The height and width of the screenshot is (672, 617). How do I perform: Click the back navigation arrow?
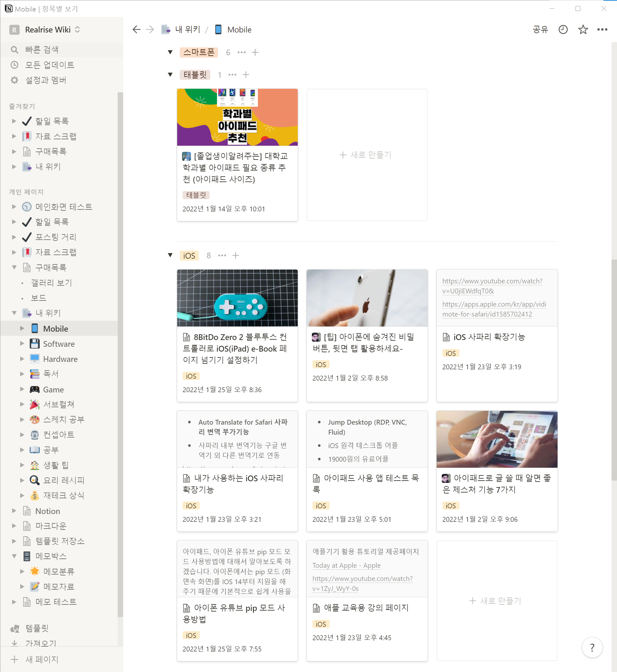click(136, 30)
